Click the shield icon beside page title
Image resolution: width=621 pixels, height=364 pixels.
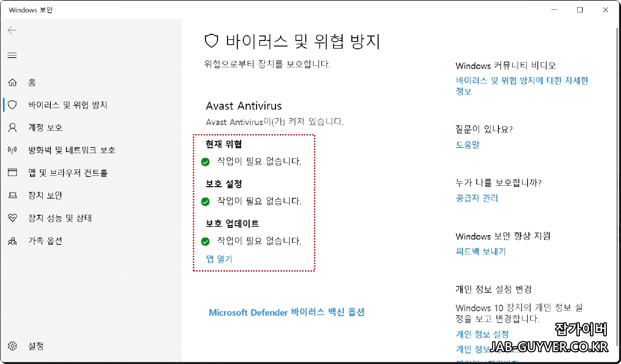[x=211, y=41]
